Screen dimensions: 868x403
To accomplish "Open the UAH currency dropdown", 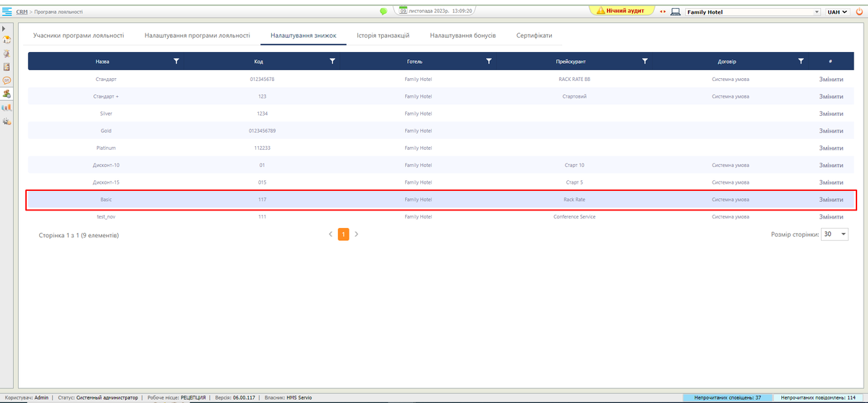I will pos(838,12).
